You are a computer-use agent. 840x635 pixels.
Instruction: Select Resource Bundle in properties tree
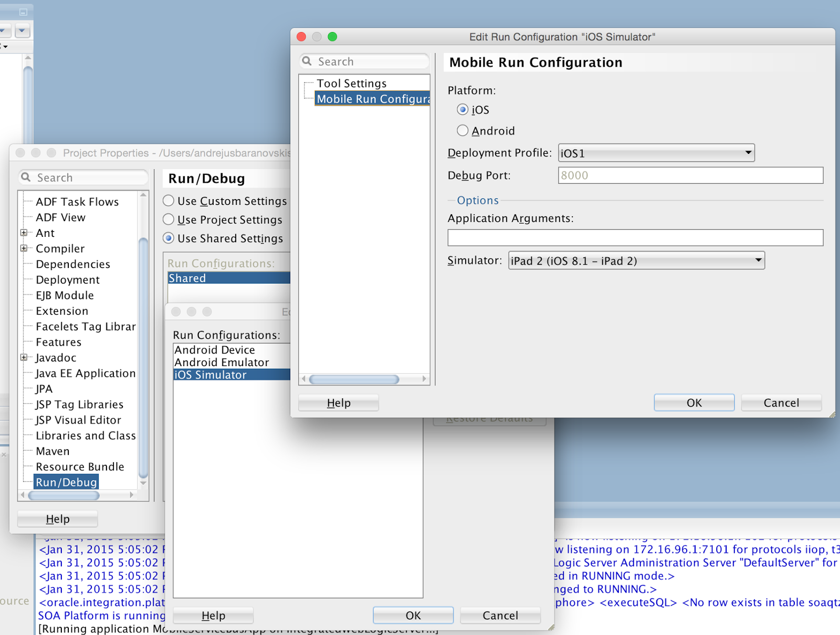[80, 467]
